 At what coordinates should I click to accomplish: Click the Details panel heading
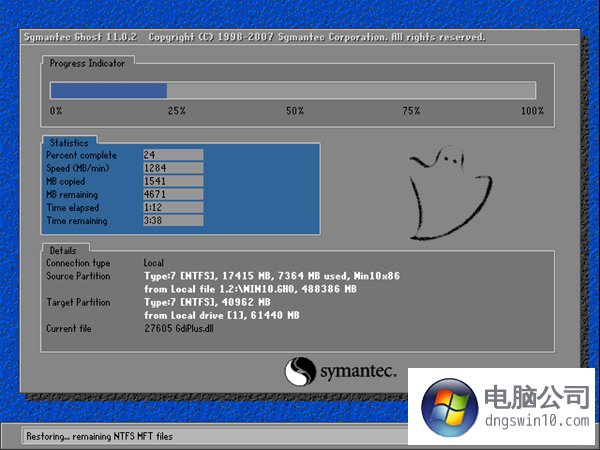(63, 251)
